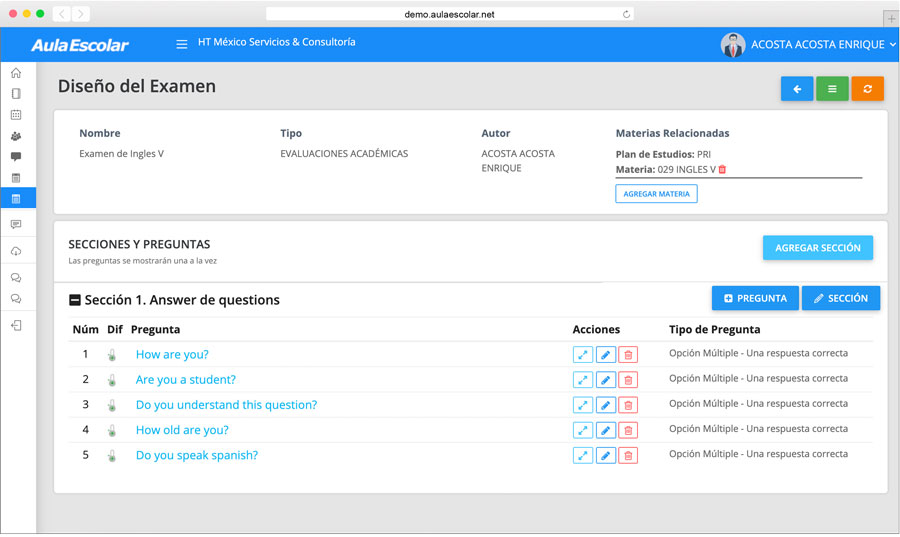The width and height of the screenshot is (900, 537).
Task: Click the AulaEscolar logo
Action: [x=80, y=45]
